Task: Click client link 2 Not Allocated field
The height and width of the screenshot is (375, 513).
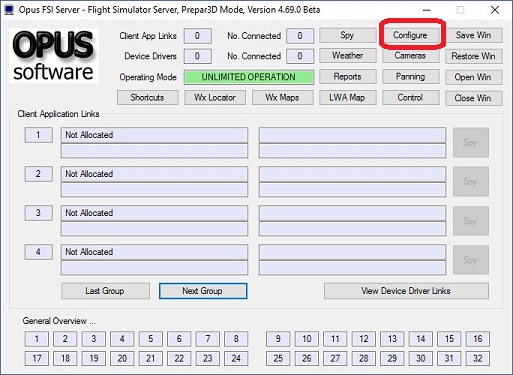Action: click(x=154, y=174)
